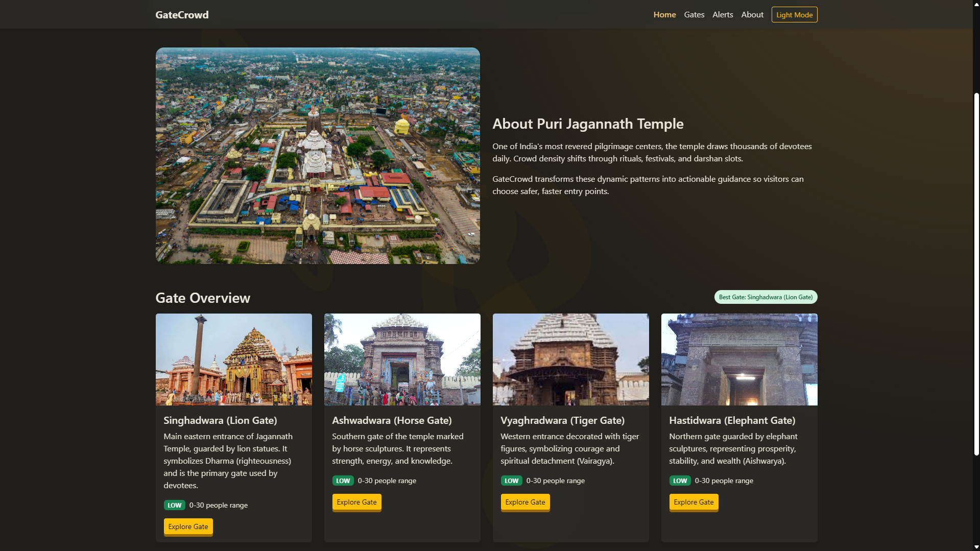Select the Singhadwara (Lion Gate) title

[x=220, y=420]
